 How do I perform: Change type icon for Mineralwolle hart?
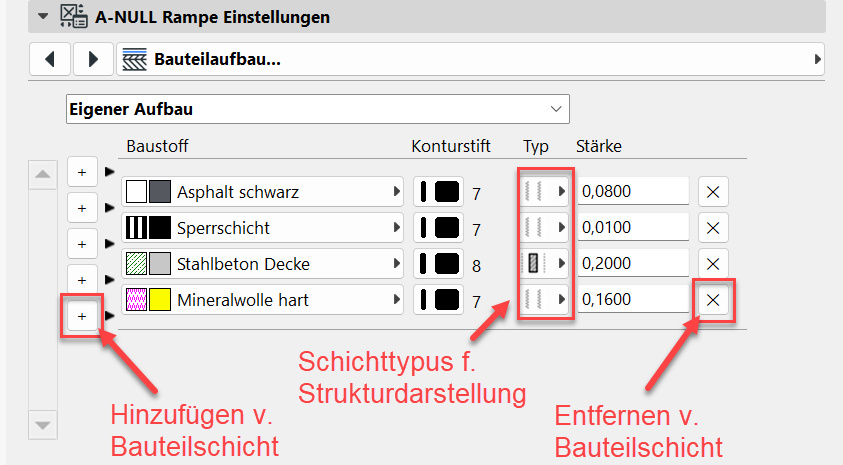pos(546,300)
